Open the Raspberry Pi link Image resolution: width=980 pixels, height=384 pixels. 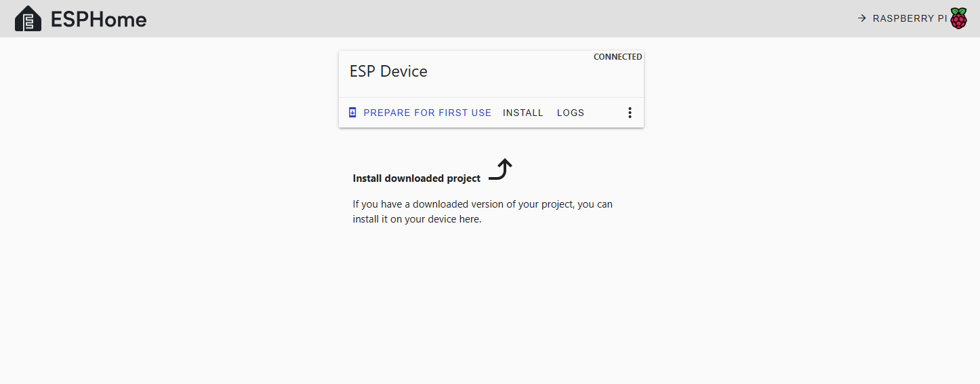pos(910,18)
